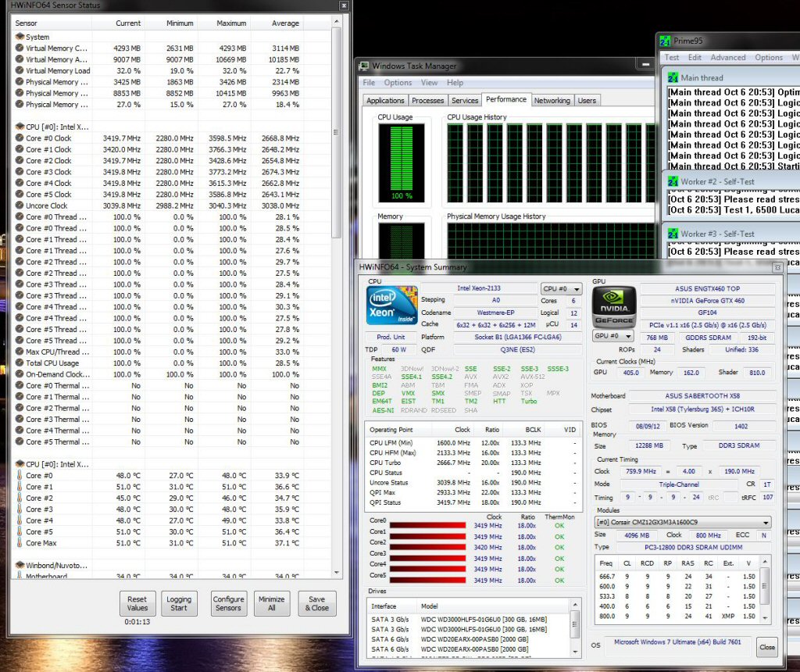Open Options menu in Task Manager
The height and width of the screenshot is (672, 800).
pyautogui.click(x=398, y=83)
